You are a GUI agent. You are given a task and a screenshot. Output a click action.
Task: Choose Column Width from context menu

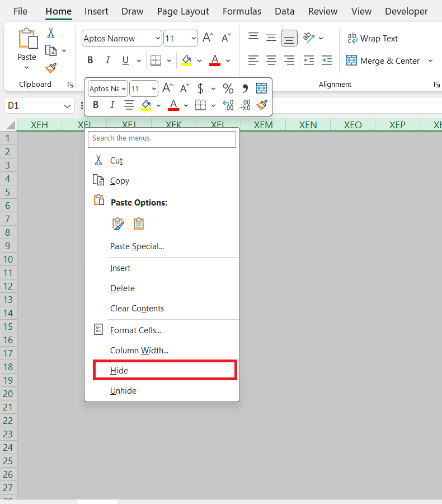click(x=162, y=351)
